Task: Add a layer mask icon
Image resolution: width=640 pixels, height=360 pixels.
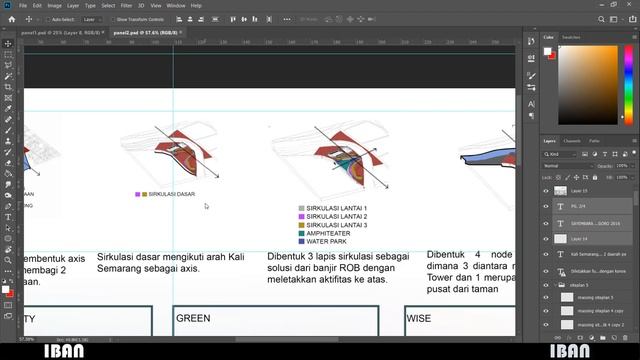Action: 580,338
